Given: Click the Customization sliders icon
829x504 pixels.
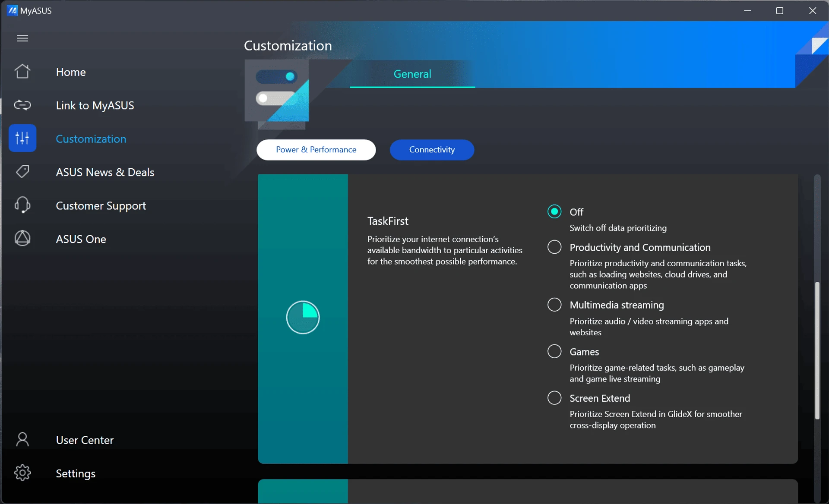Looking at the screenshot, I should coord(22,138).
